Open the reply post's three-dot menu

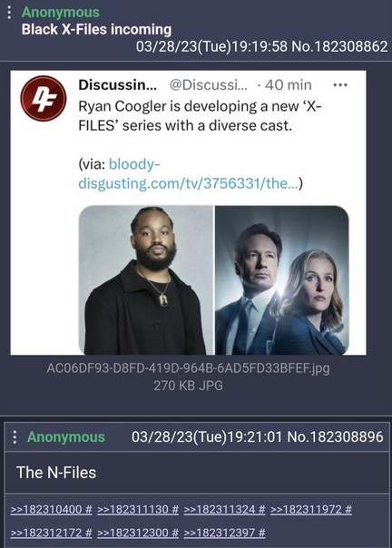15,437
